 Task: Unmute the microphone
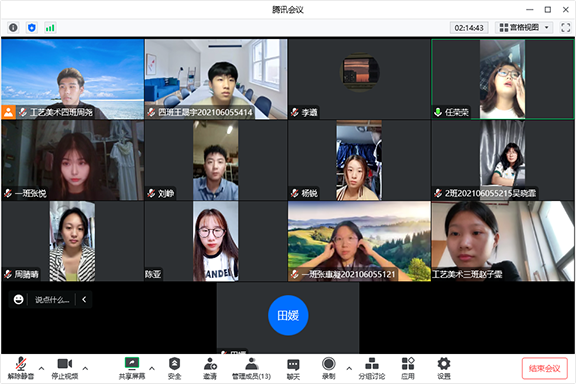(21, 369)
